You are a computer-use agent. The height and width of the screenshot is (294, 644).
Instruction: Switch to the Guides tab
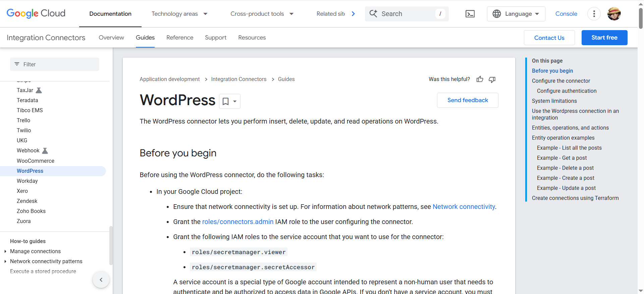pyautogui.click(x=145, y=38)
